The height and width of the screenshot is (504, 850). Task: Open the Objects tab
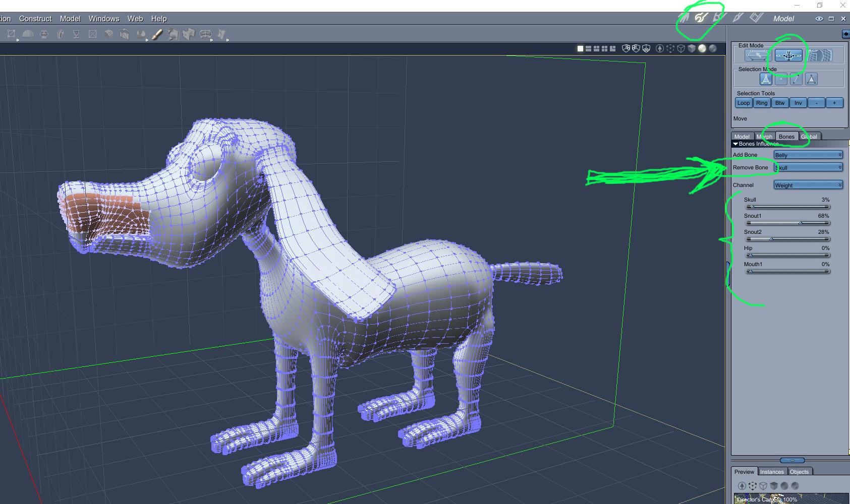pos(799,472)
